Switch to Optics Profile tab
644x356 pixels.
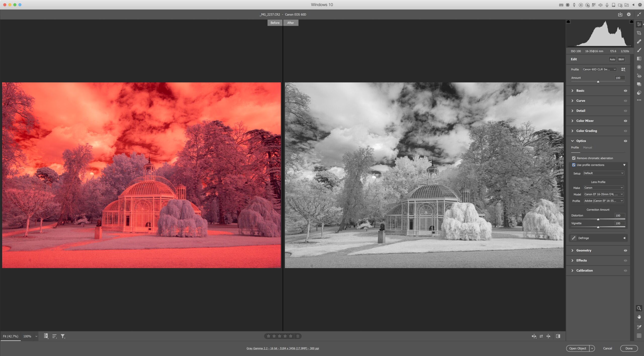tap(575, 147)
